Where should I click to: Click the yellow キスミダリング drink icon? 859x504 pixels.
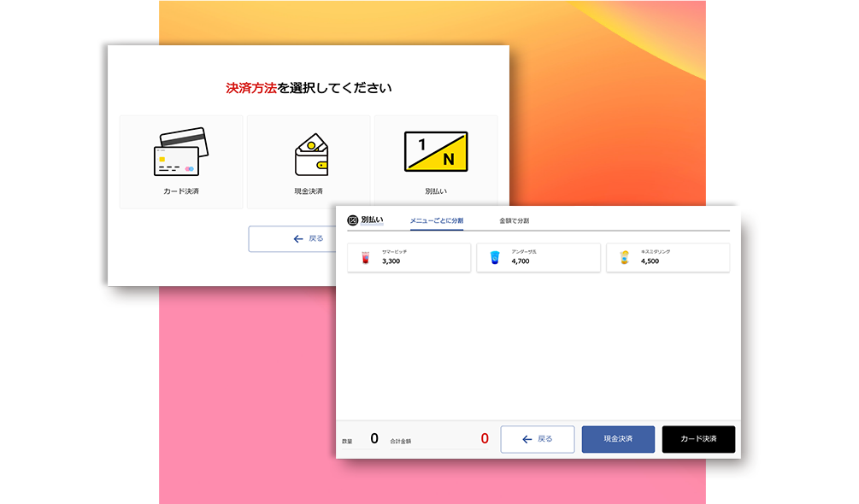click(625, 257)
